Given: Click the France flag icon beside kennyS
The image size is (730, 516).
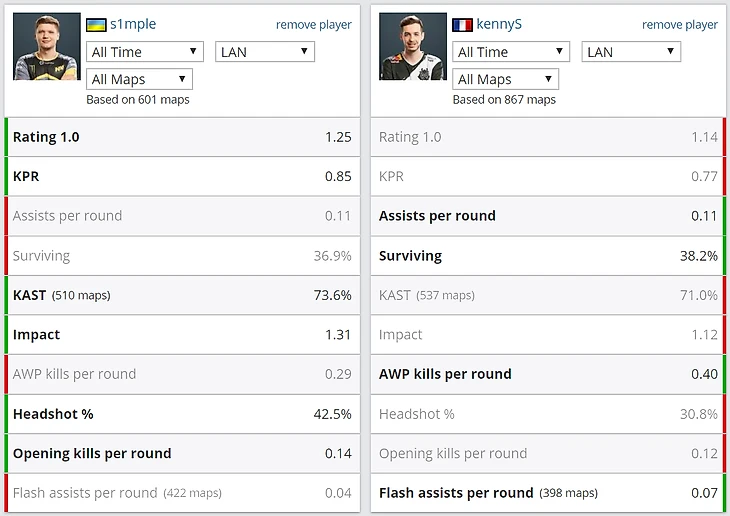Looking at the screenshot, I should tap(463, 24).
